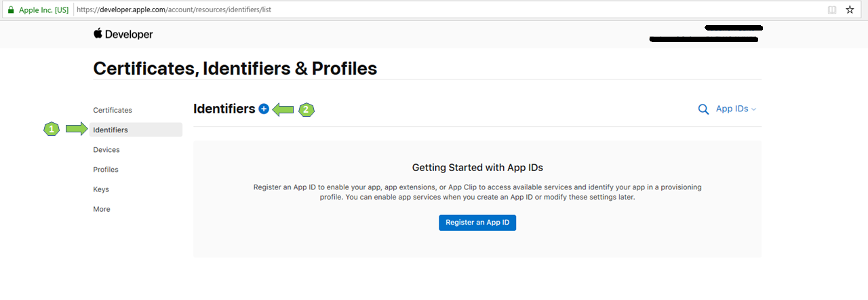Click the Register an App ID button
868x300 pixels.
click(477, 222)
